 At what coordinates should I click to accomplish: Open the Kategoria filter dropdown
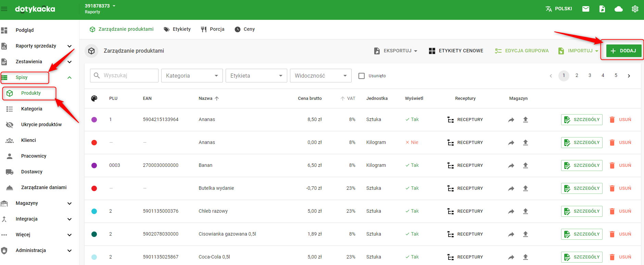coord(192,76)
